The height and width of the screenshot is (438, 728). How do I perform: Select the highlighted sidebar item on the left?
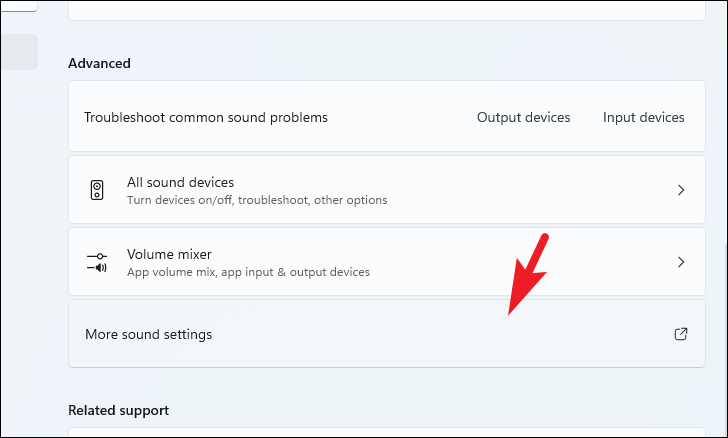(19, 52)
